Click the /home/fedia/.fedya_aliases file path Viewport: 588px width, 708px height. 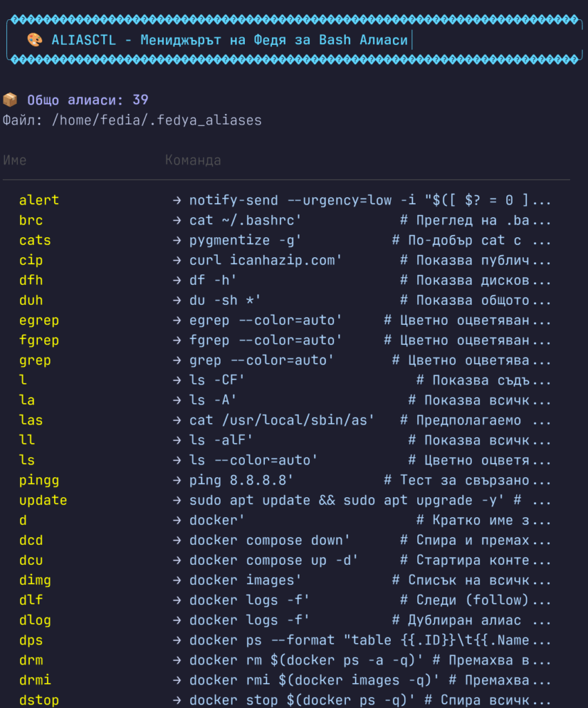point(157,120)
